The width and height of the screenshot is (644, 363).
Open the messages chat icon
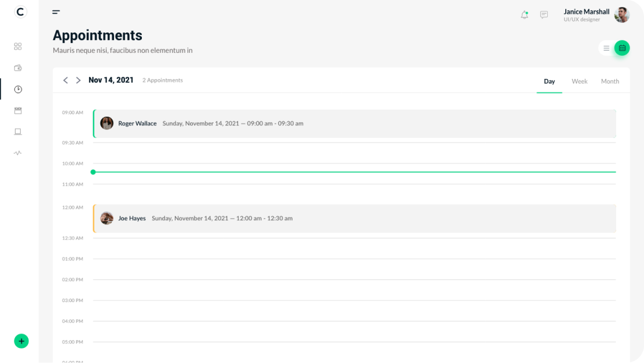tap(544, 15)
